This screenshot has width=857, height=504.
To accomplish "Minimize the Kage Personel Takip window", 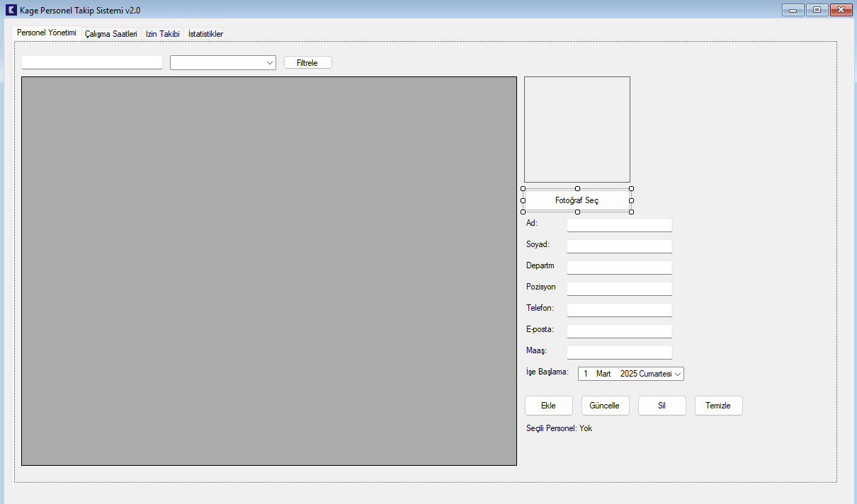I will [793, 10].
